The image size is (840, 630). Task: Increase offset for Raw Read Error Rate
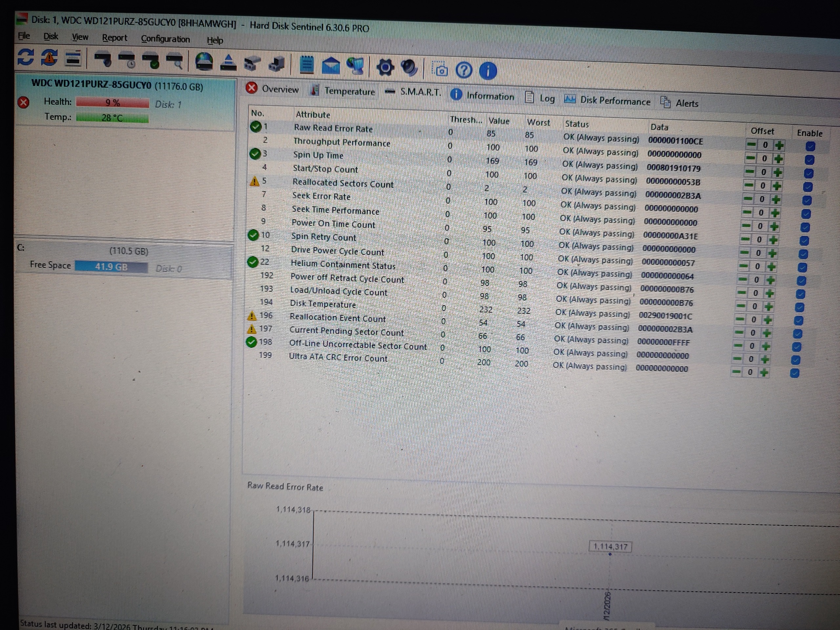pos(779,145)
